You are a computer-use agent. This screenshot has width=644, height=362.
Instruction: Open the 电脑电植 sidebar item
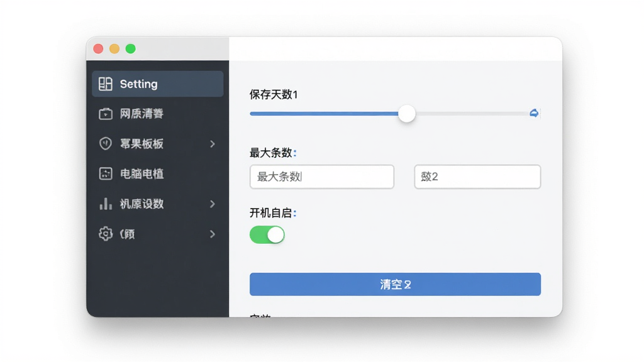[x=158, y=173]
